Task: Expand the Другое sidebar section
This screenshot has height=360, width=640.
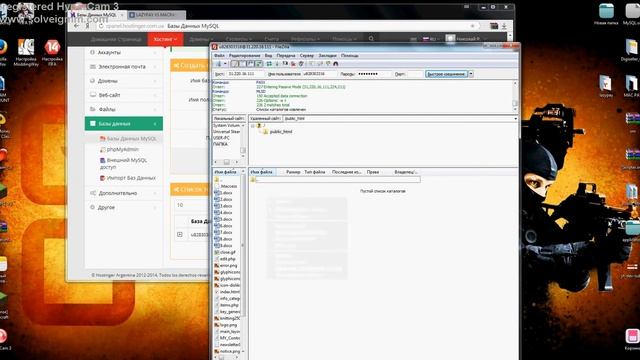Action: pos(124,207)
